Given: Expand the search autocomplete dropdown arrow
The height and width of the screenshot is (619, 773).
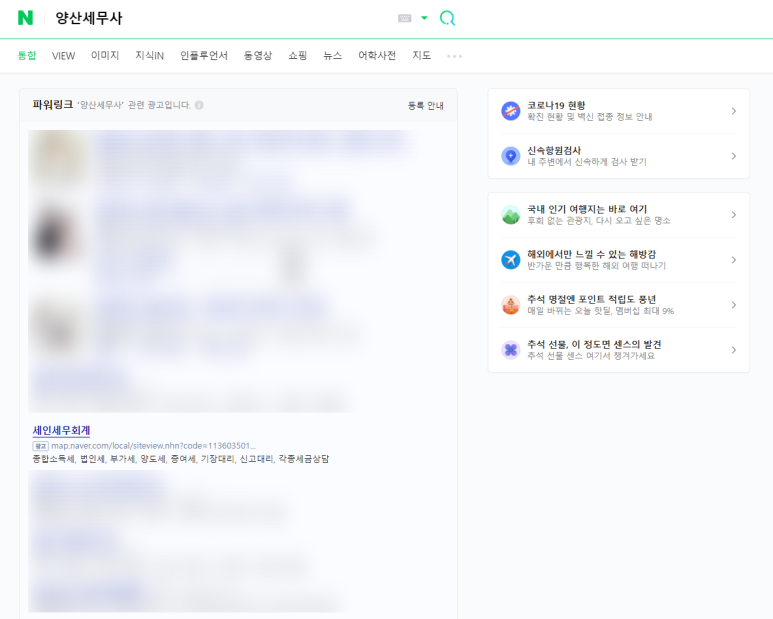Looking at the screenshot, I should point(424,18).
